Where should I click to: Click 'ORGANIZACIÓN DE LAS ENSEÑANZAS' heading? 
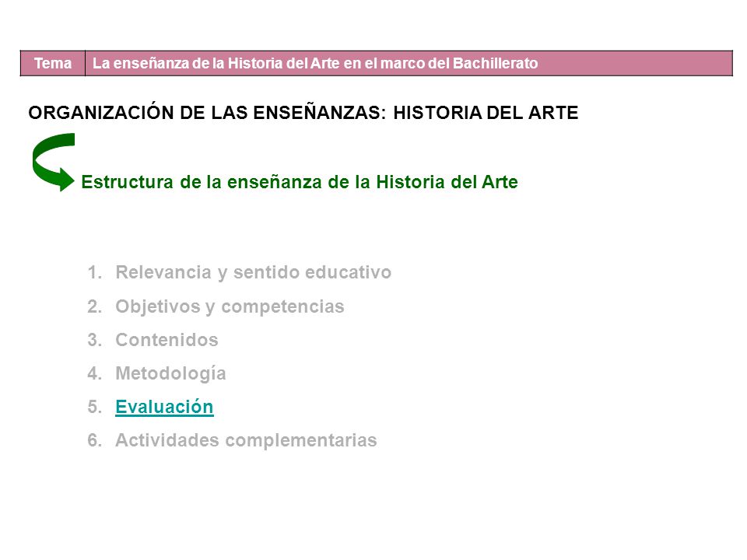(303, 113)
